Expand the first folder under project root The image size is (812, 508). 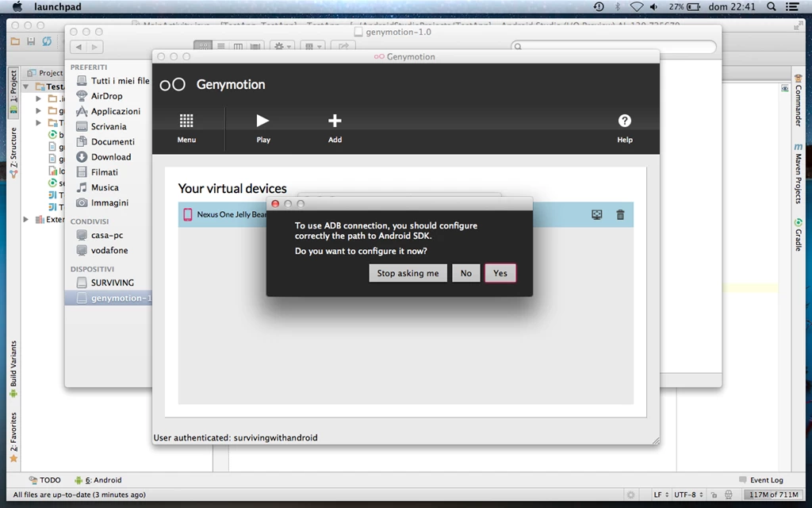(x=38, y=98)
